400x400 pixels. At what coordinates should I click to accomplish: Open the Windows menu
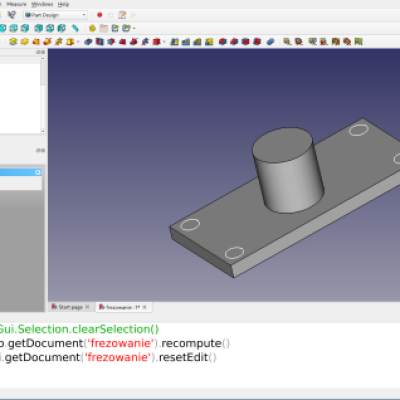[42, 4]
